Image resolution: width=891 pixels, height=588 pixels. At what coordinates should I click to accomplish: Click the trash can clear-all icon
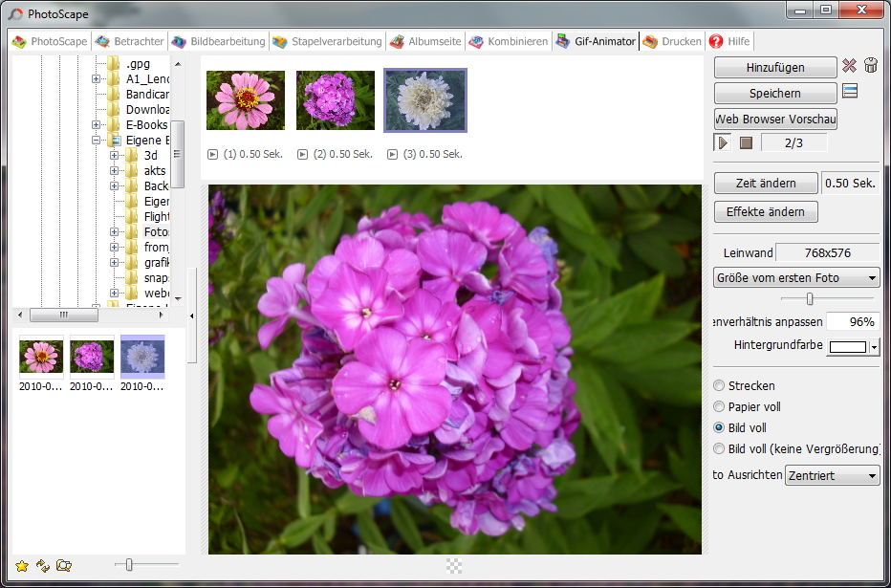click(871, 67)
